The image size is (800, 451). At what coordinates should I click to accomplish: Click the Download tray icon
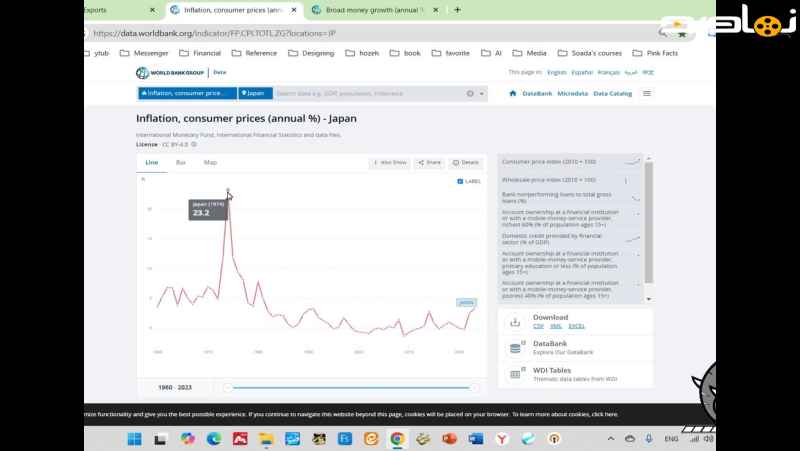point(515,321)
